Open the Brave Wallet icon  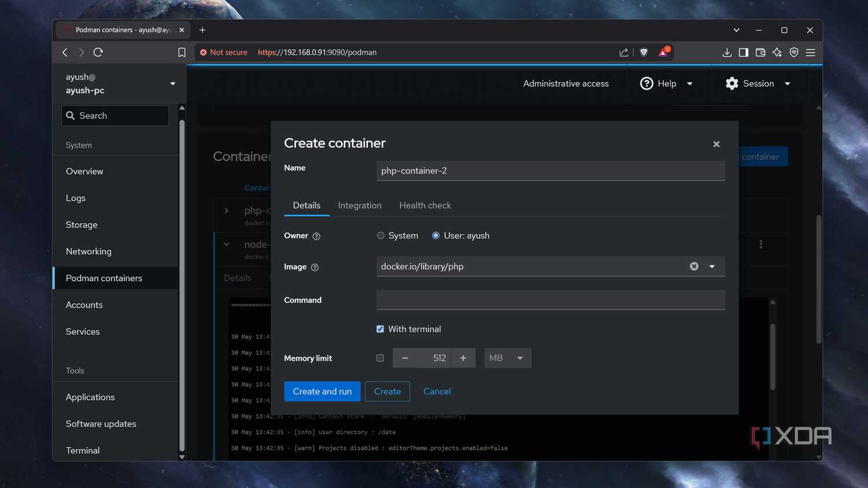coord(760,53)
